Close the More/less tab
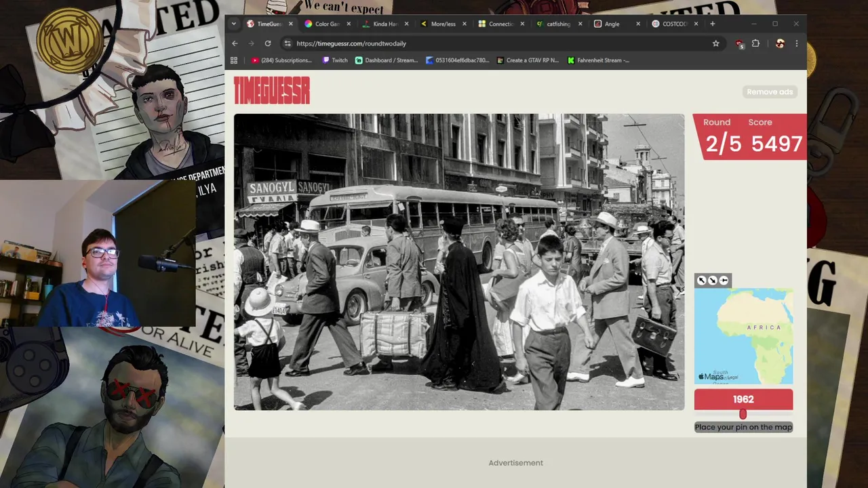Screen dimensions: 868x488 coord(465,24)
